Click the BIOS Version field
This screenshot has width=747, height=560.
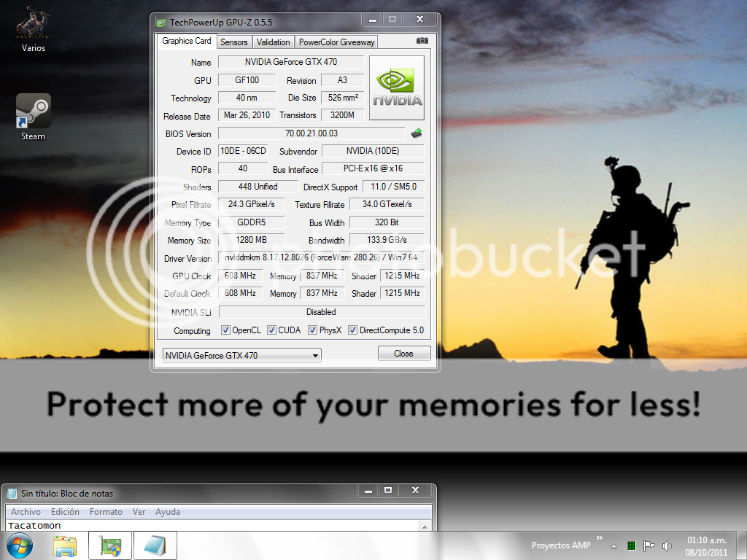point(311,133)
